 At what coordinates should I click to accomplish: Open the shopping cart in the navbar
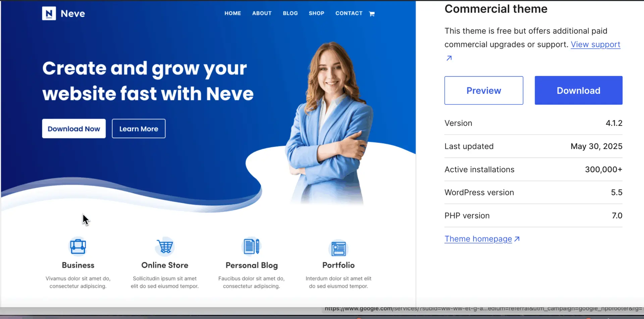372,13
